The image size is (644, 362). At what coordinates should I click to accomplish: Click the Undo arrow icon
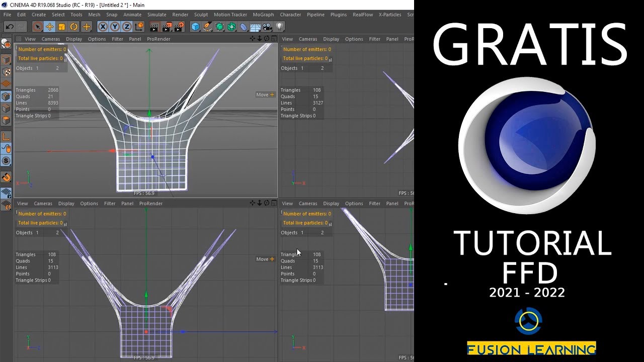click(9, 27)
